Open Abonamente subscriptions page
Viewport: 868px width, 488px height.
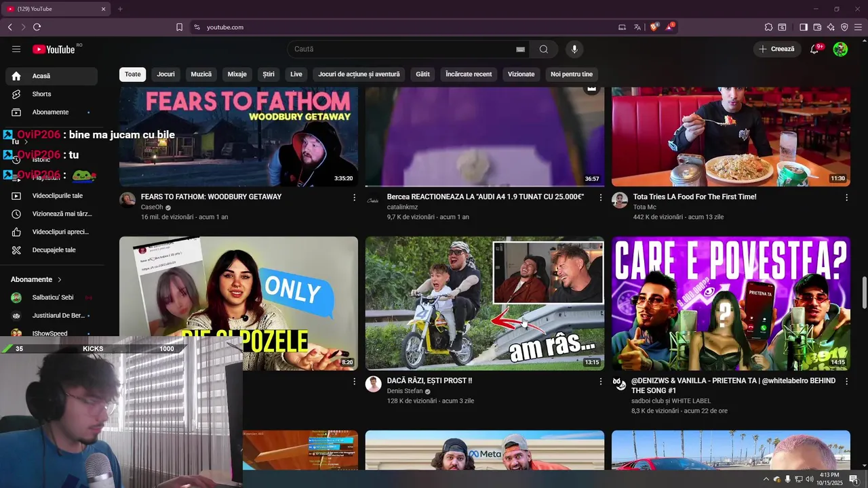click(52, 112)
